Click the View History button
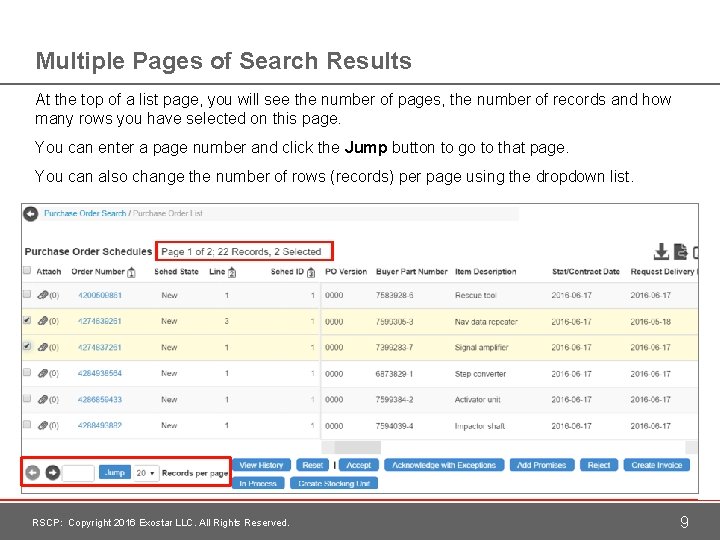The image size is (720, 540). pos(262,465)
